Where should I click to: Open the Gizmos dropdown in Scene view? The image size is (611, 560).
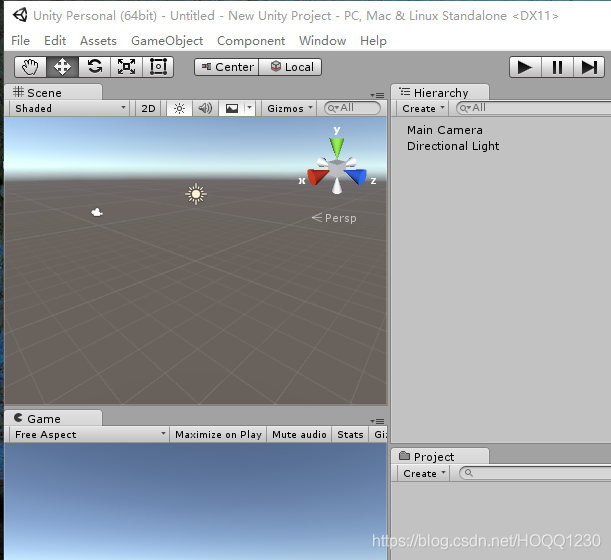pos(290,108)
